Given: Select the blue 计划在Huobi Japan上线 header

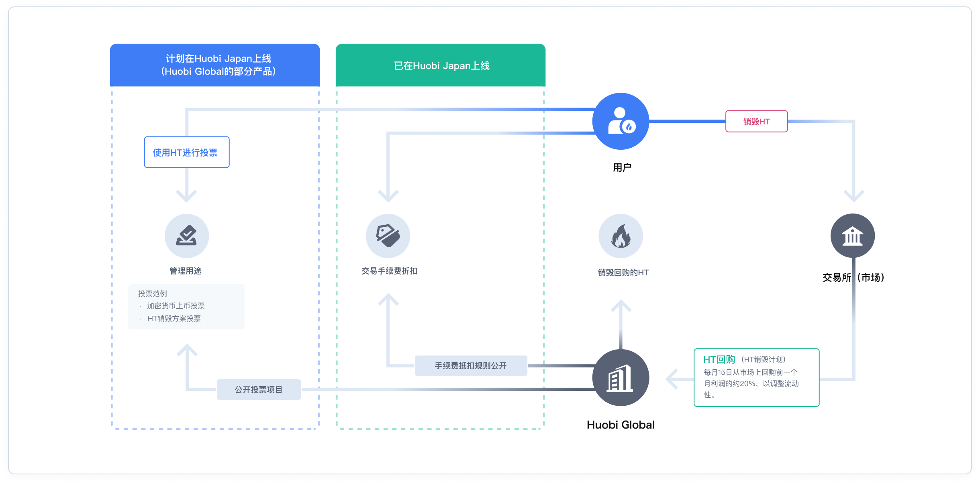Looking at the screenshot, I should click(215, 65).
